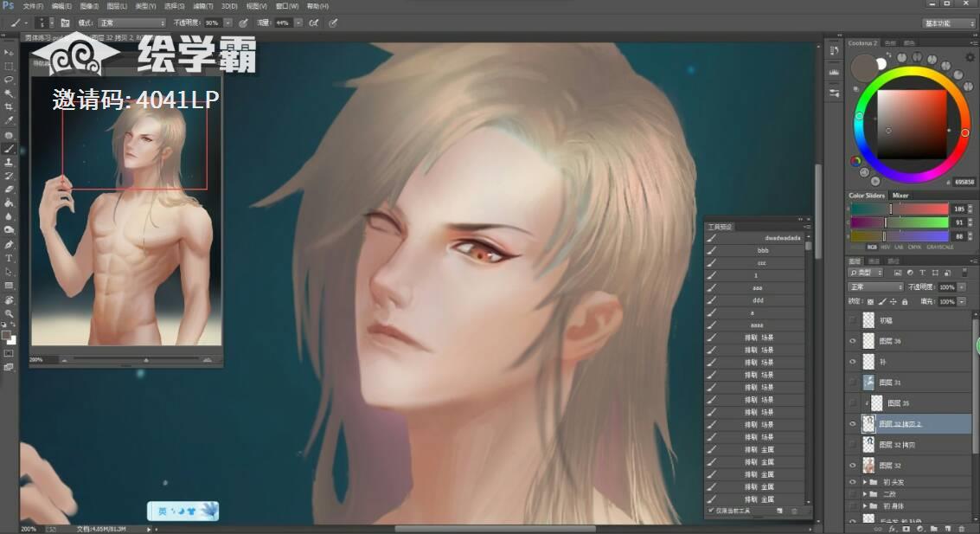Select the Pen tool

9,244
